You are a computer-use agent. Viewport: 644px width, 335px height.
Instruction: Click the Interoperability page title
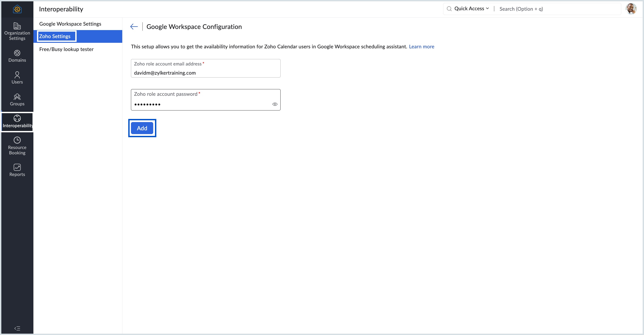point(61,9)
